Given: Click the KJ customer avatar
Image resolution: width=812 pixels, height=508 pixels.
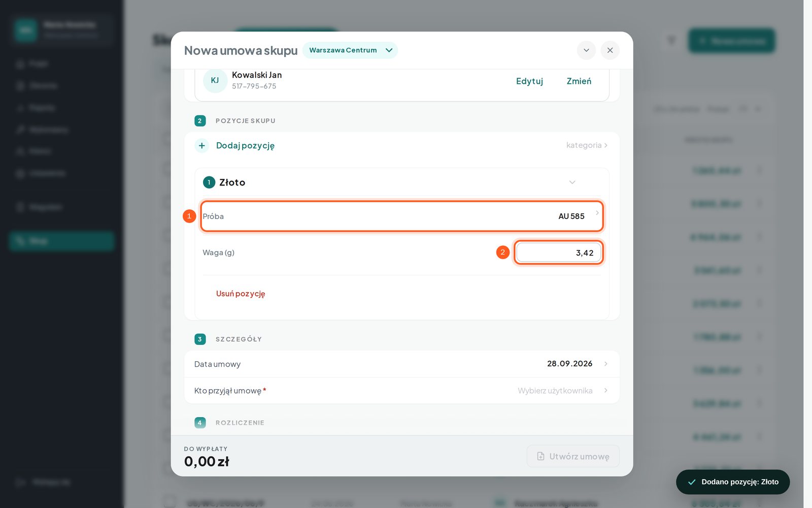Looking at the screenshot, I should tap(215, 80).
